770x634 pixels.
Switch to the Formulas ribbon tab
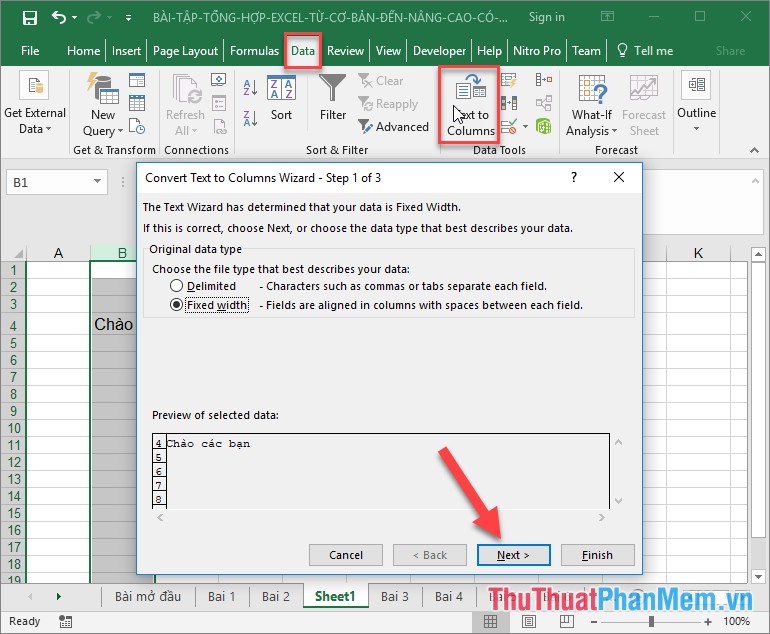pyautogui.click(x=254, y=51)
